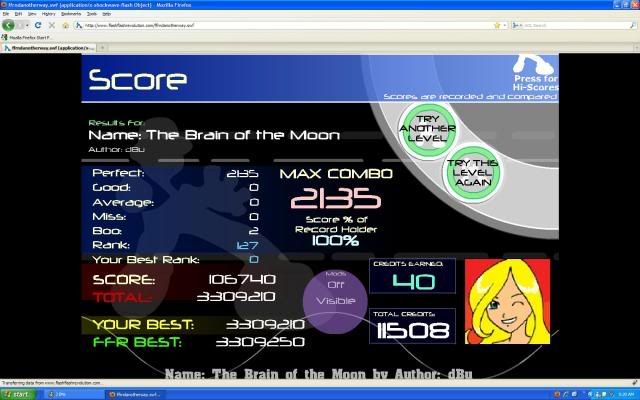Open the History menu
The image size is (640, 400).
[x=48, y=15]
